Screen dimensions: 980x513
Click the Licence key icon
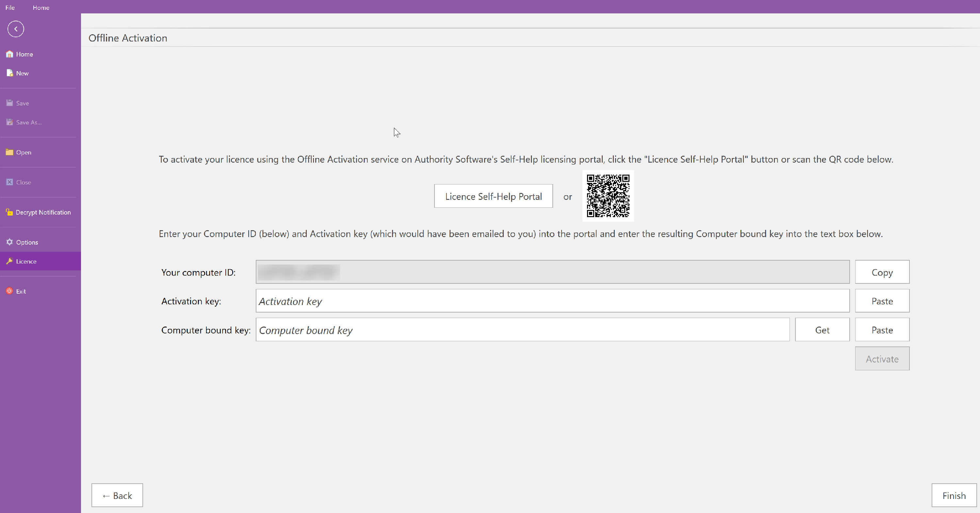9,261
